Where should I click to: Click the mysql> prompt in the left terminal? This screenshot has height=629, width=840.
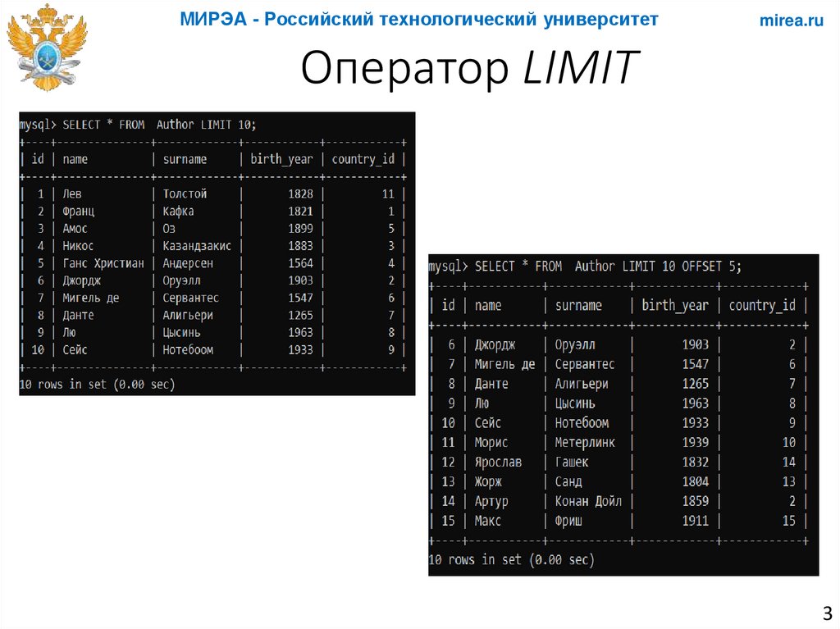point(39,124)
